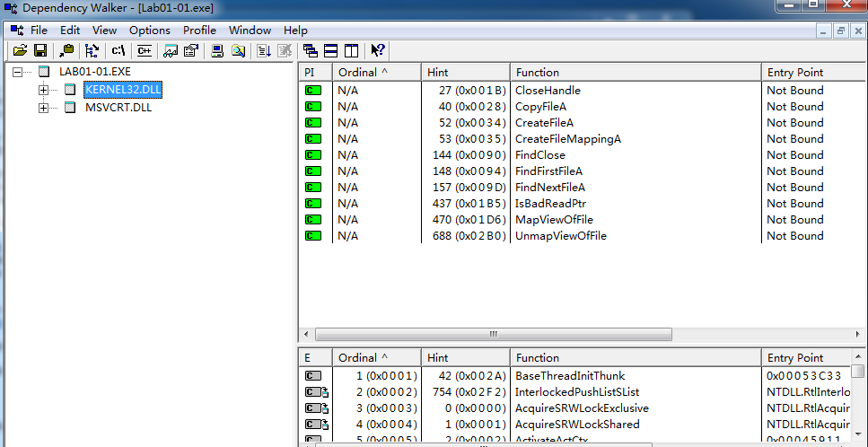
Task: Click the KERNEL32.DLL module icon in tree
Action: coord(70,90)
